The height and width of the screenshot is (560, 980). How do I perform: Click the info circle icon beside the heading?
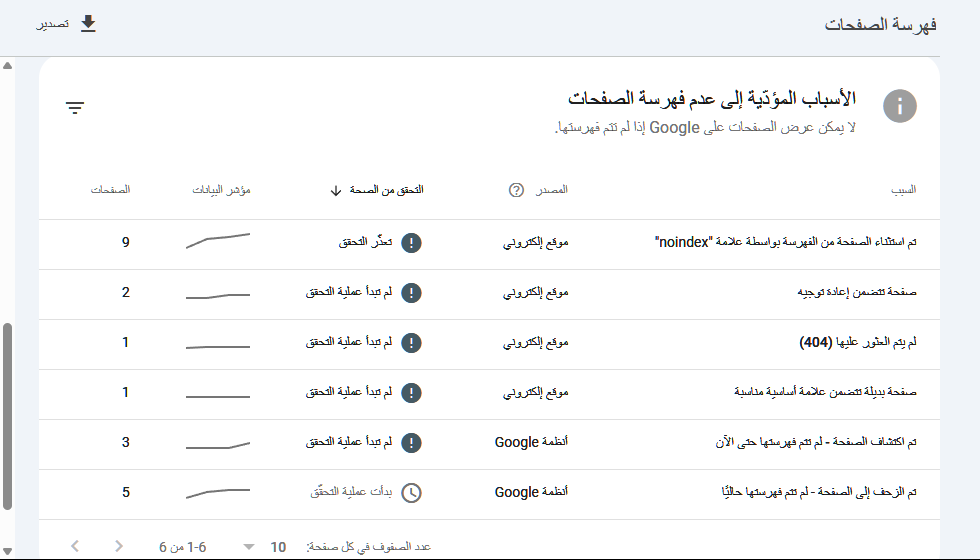(x=899, y=106)
